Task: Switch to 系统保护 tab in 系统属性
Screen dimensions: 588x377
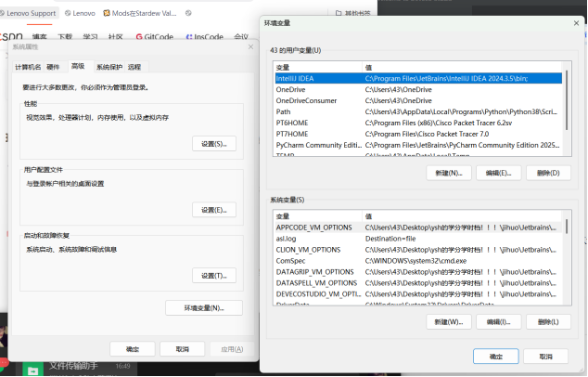Action: pyautogui.click(x=109, y=67)
